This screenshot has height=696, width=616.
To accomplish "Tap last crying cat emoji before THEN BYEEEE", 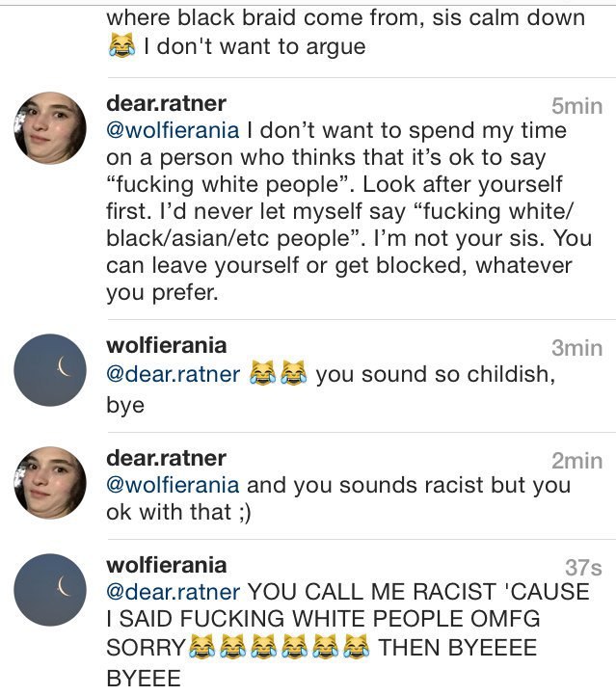I will (x=357, y=646).
